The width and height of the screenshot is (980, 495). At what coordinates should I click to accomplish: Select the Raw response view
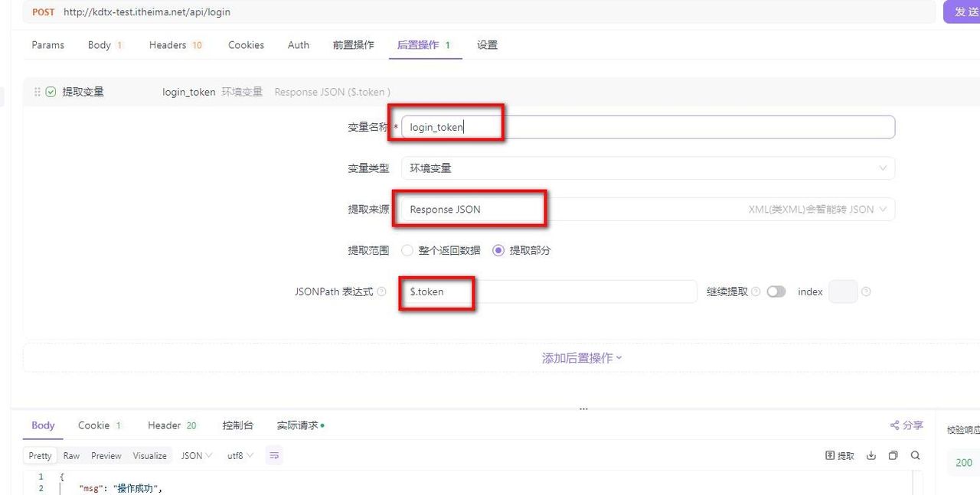click(x=70, y=455)
